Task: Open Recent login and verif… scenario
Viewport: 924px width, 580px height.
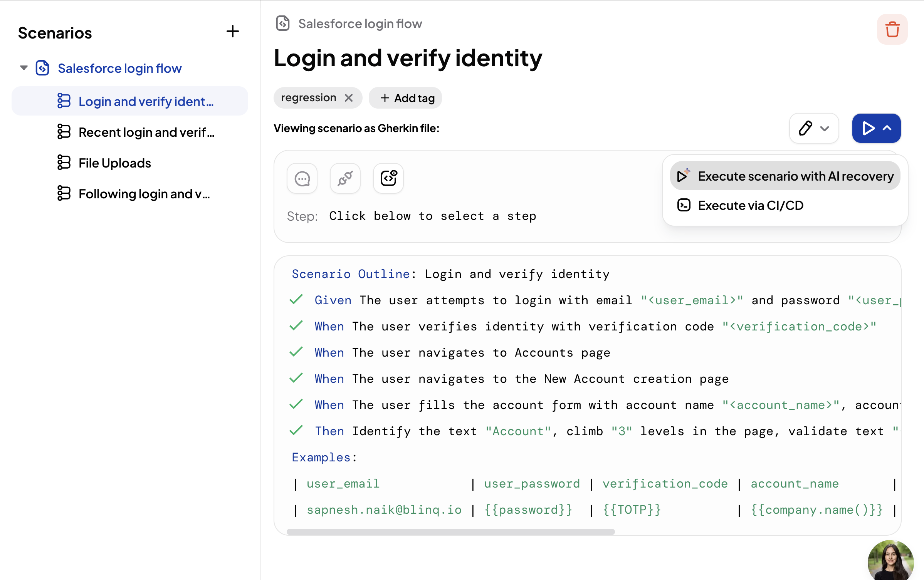Action: (x=146, y=132)
